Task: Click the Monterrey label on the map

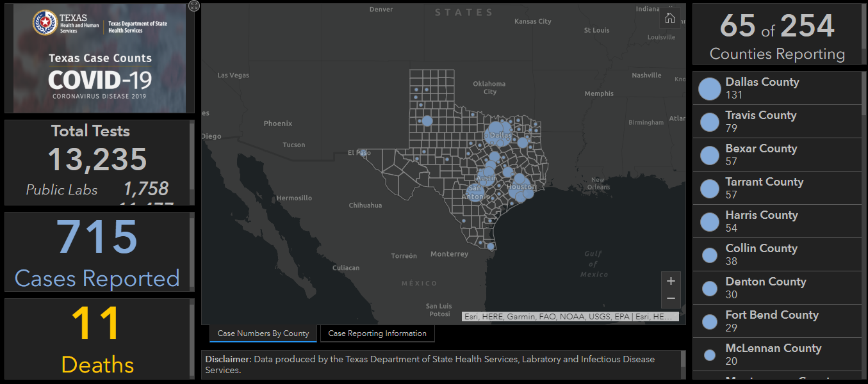Action: (x=449, y=254)
